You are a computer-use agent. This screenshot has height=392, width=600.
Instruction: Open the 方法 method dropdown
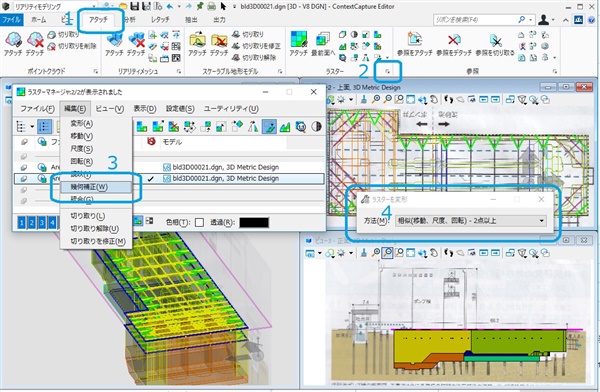click(x=471, y=220)
